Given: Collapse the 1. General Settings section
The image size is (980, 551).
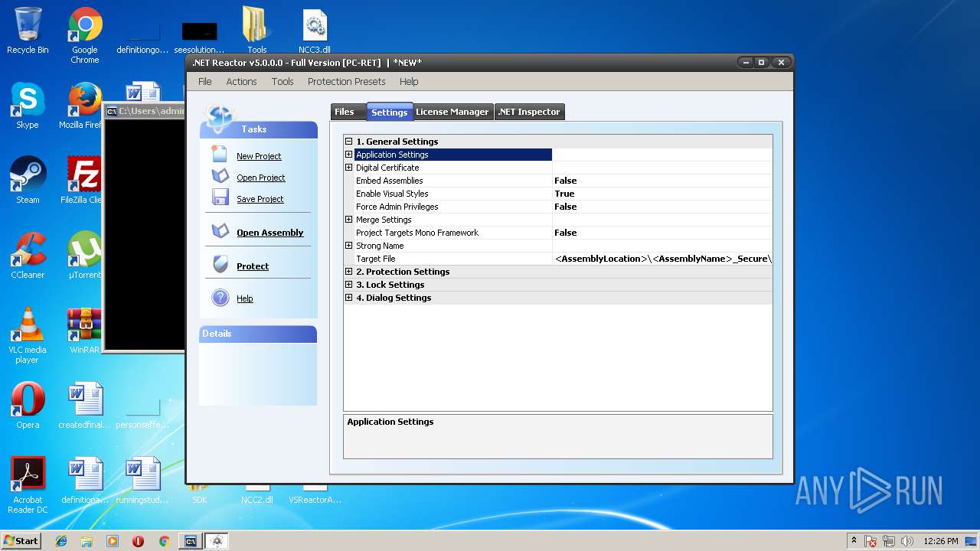Looking at the screenshot, I should pos(349,141).
